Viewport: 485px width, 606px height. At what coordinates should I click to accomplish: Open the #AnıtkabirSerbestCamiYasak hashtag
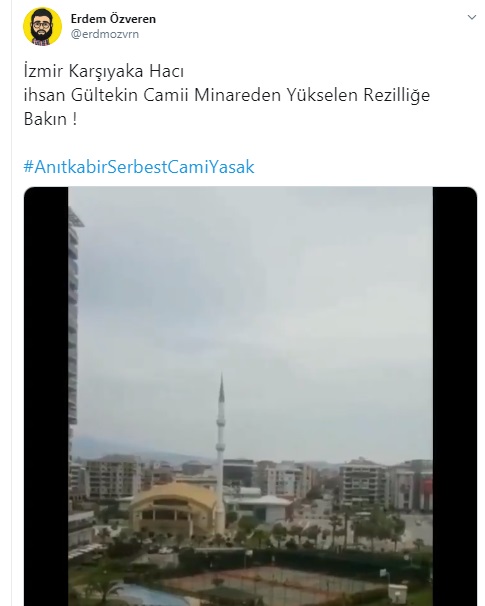coord(139,167)
